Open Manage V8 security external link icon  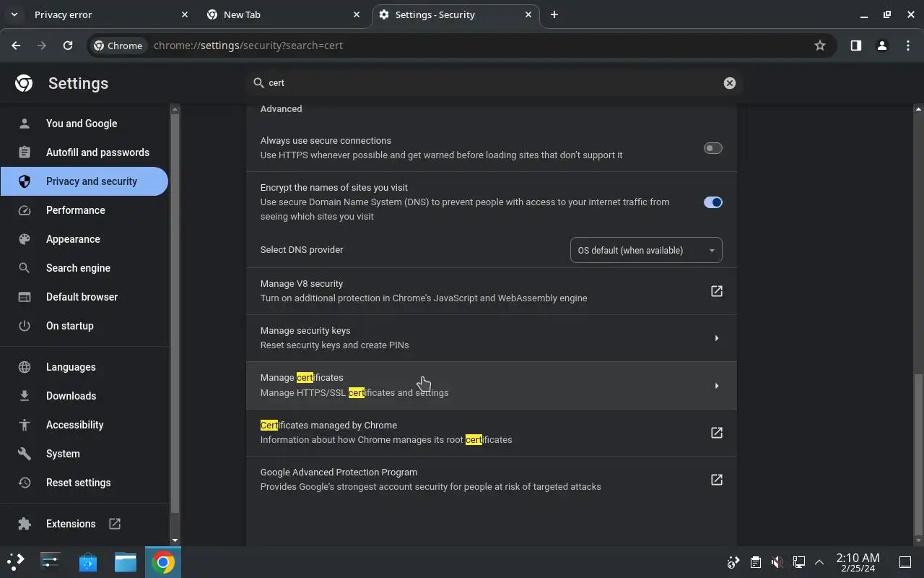[x=717, y=291]
